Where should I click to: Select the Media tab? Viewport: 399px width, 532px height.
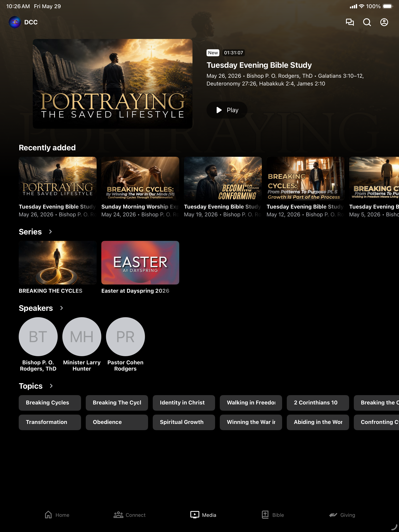coord(203,515)
